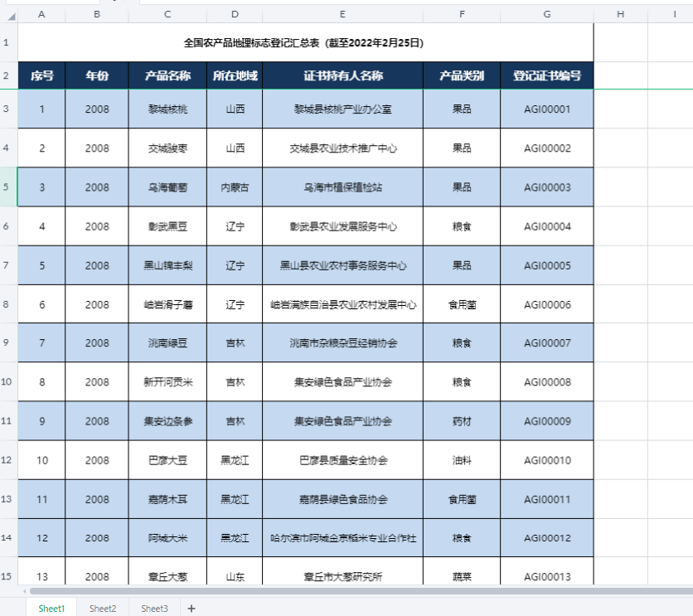Click the 产品名称 header cell
Image resolution: width=693 pixels, height=616 pixels.
click(x=167, y=75)
